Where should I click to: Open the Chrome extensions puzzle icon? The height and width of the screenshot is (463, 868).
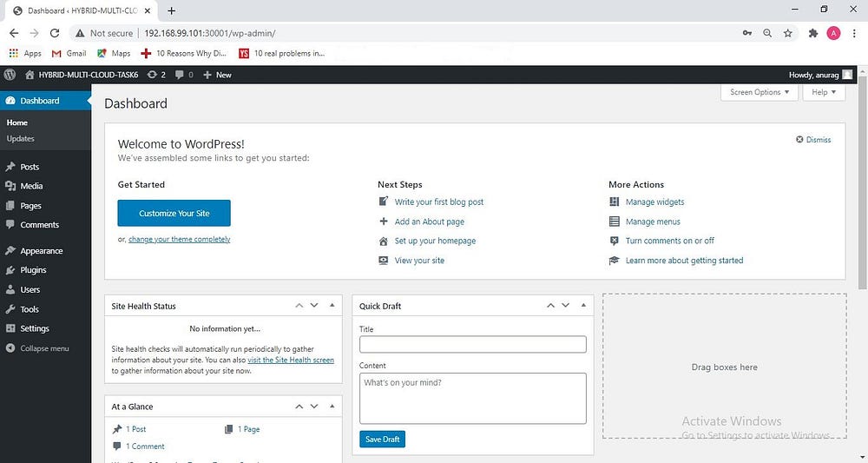tap(812, 33)
